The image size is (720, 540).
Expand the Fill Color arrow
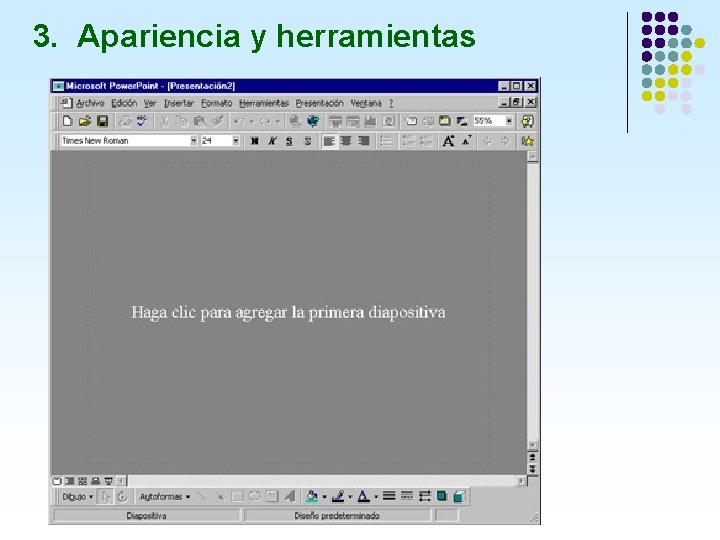[x=324, y=496]
